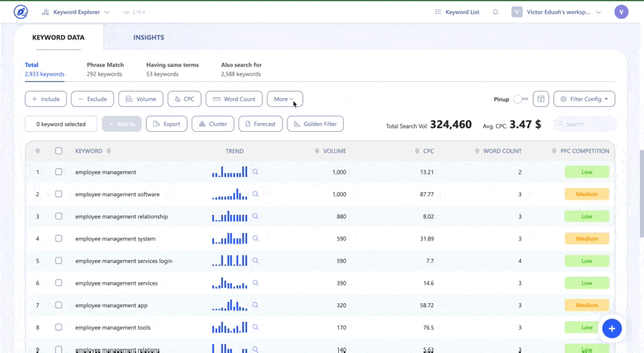This screenshot has height=353, width=644.
Task: Click the app logo in the top left
Action: 21,12
